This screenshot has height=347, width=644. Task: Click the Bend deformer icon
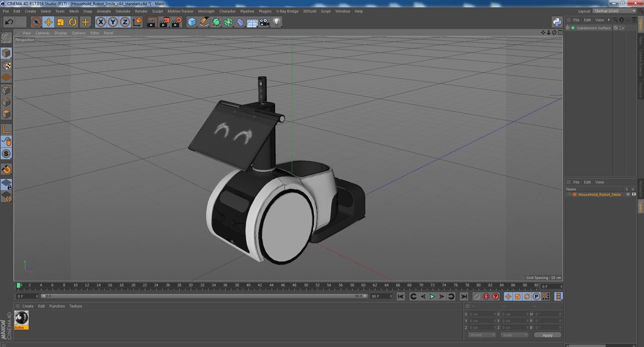pyautogui.click(x=240, y=22)
